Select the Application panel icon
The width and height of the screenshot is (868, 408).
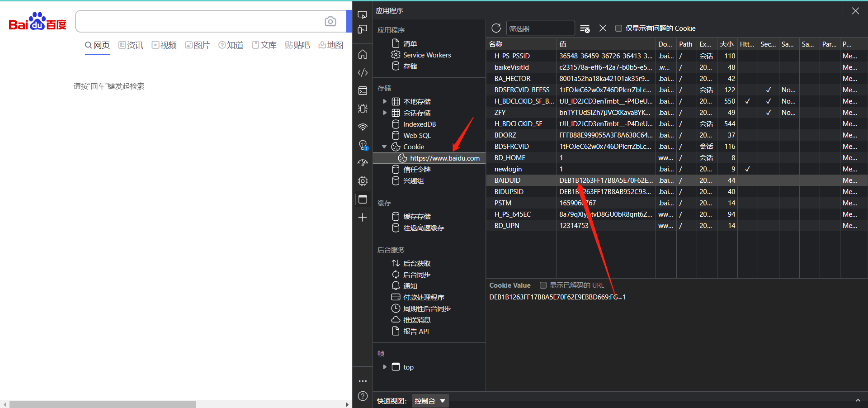363,199
